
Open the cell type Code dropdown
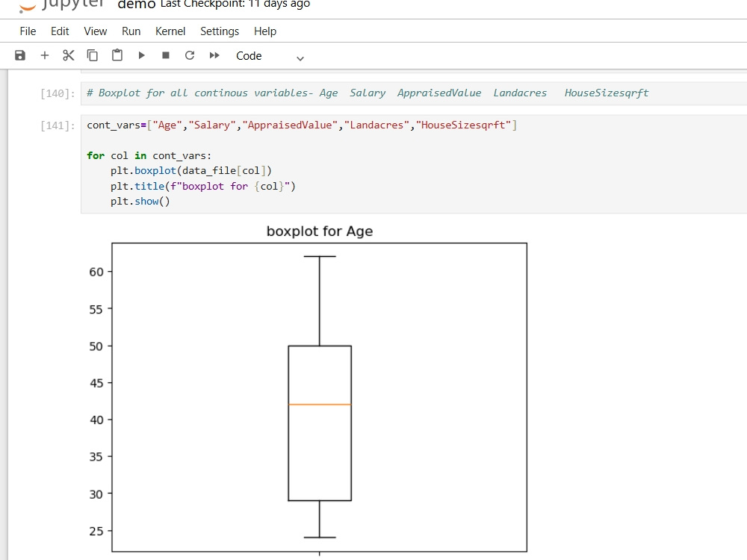(x=270, y=56)
